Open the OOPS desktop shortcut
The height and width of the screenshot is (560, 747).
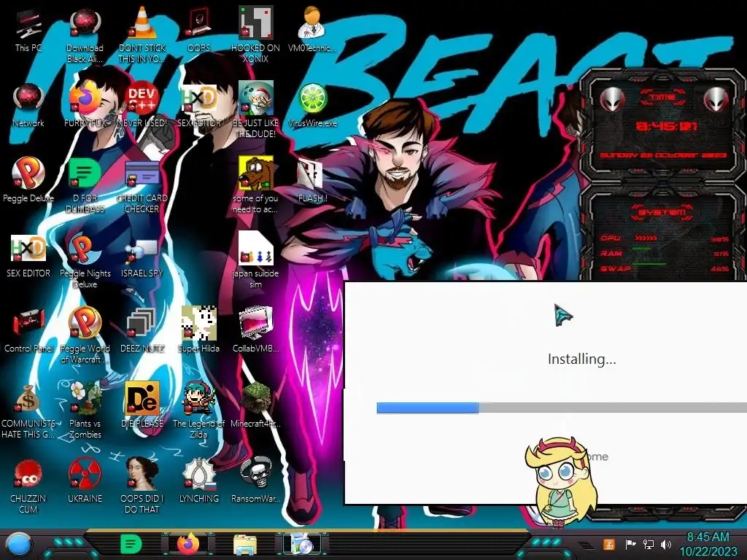click(x=198, y=24)
